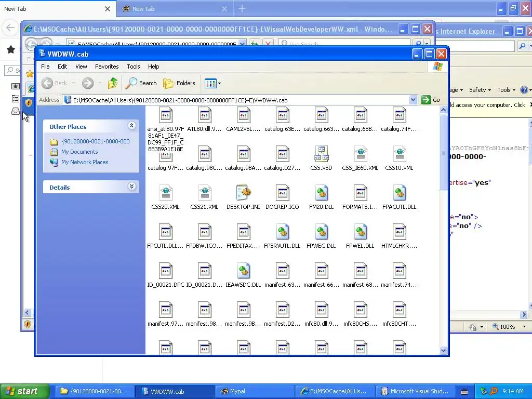Select the HTMLCHKR file icon

[x=400, y=232]
